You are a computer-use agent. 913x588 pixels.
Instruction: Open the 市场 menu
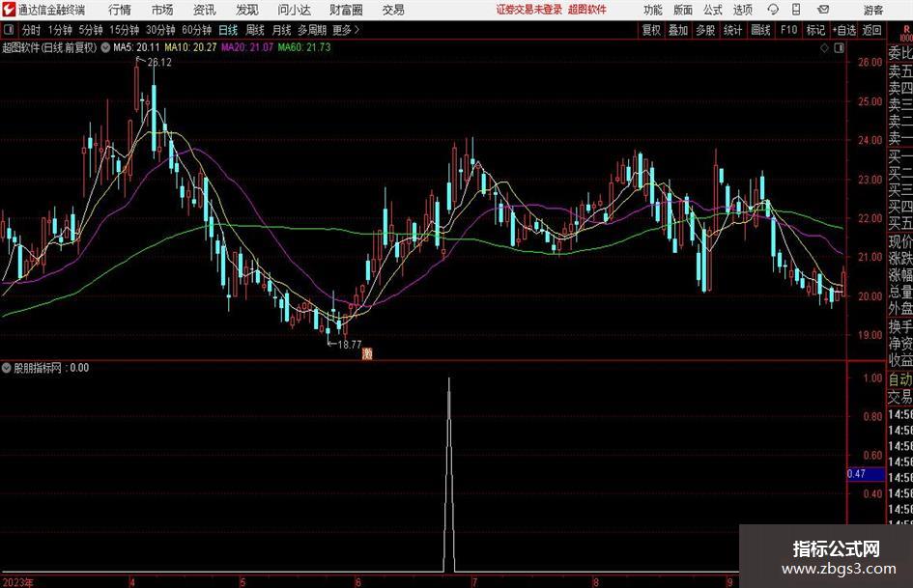(x=162, y=10)
